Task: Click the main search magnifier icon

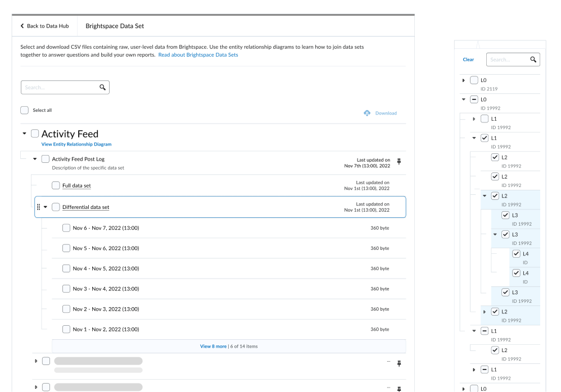Action: [103, 87]
